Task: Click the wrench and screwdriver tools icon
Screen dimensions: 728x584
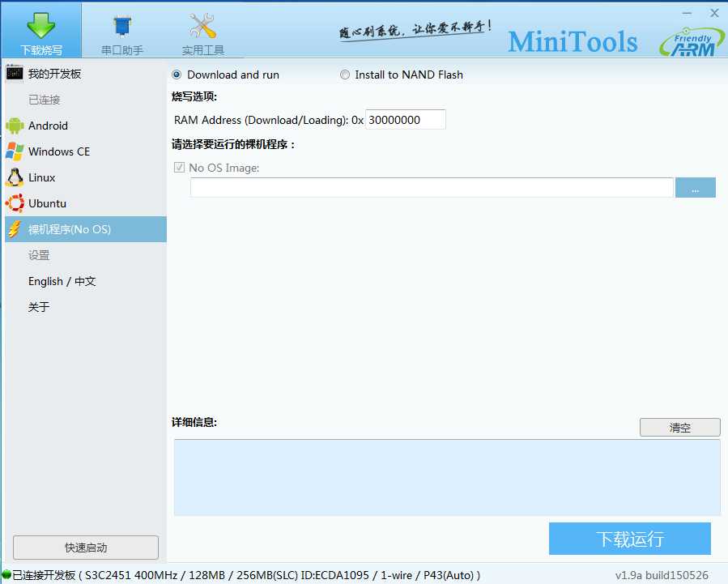Action: point(202,26)
